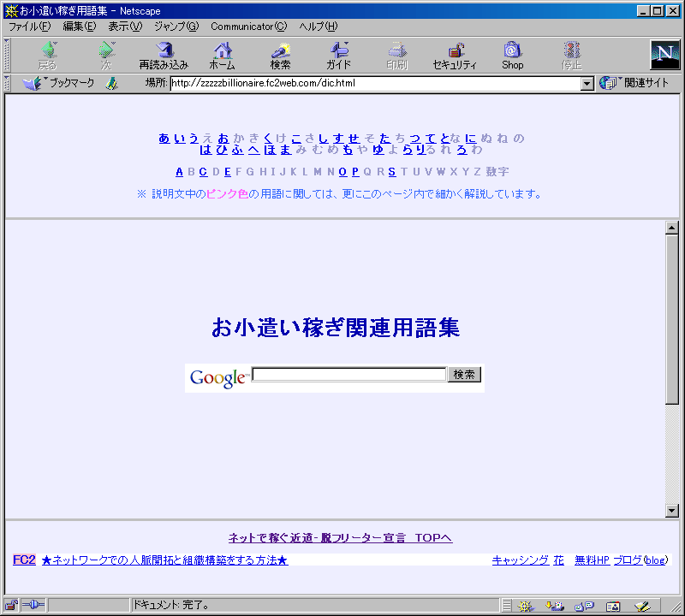685x616 pixels.
Task: Open the Guide (ガイド) toolbar icon
Action: (338, 55)
